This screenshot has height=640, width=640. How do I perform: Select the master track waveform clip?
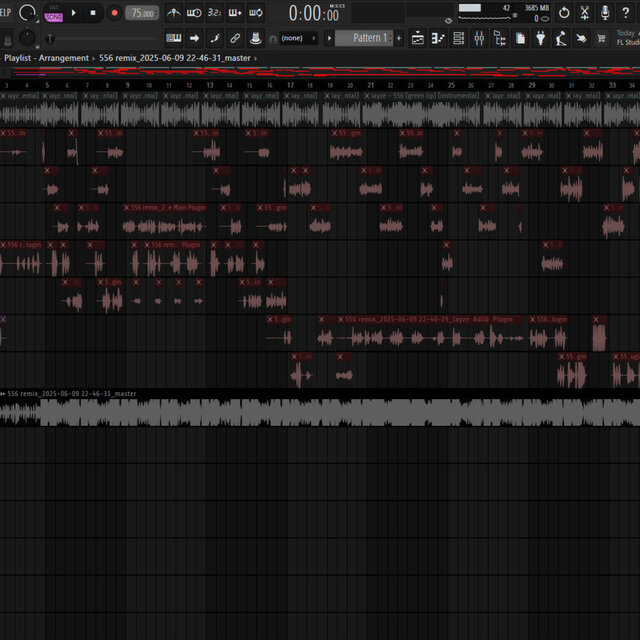coord(320,412)
